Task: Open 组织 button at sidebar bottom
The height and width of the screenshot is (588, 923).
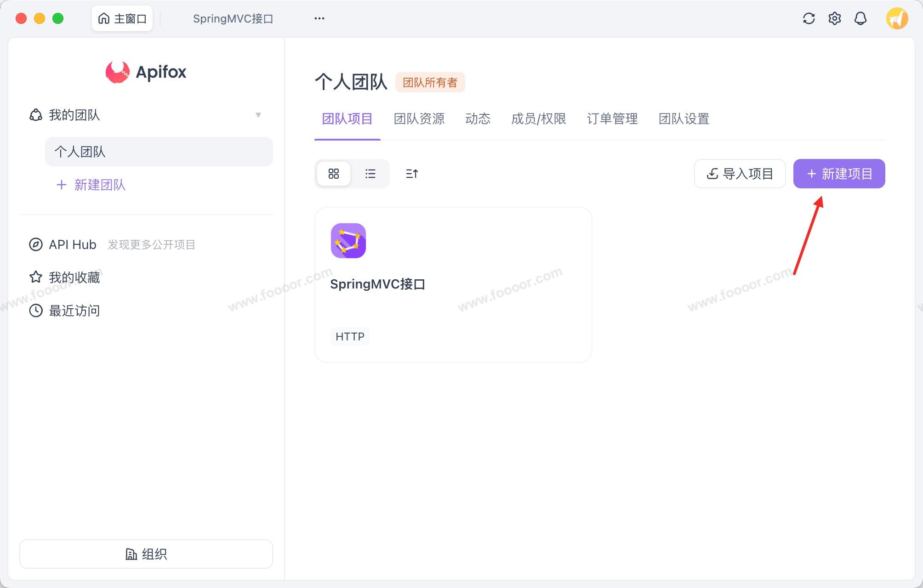Action: 146,554
